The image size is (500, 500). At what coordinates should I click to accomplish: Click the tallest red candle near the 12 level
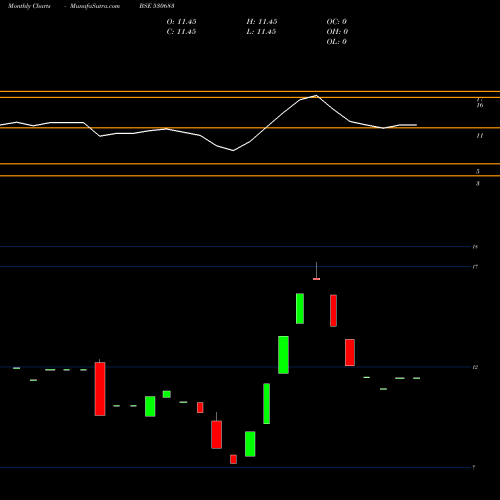pos(100,389)
